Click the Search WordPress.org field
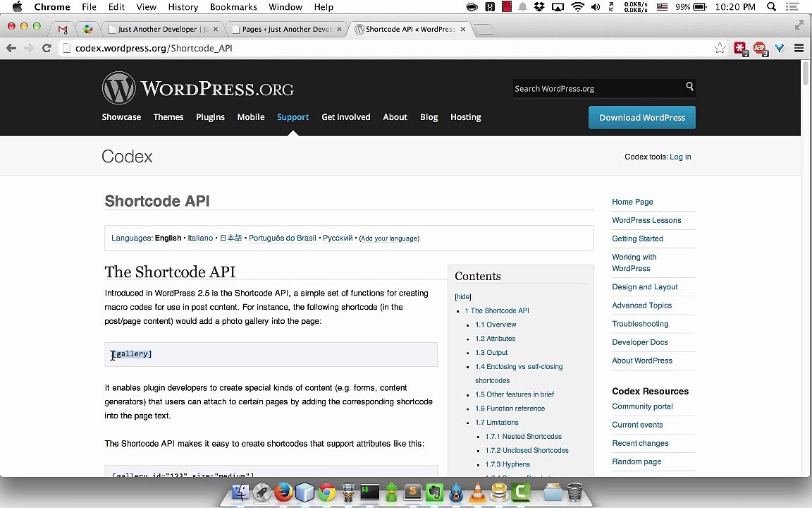 (598, 89)
